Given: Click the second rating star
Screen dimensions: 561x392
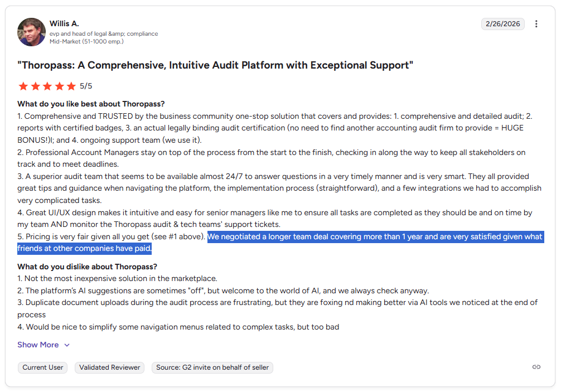Looking at the screenshot, I should [36, 86].
